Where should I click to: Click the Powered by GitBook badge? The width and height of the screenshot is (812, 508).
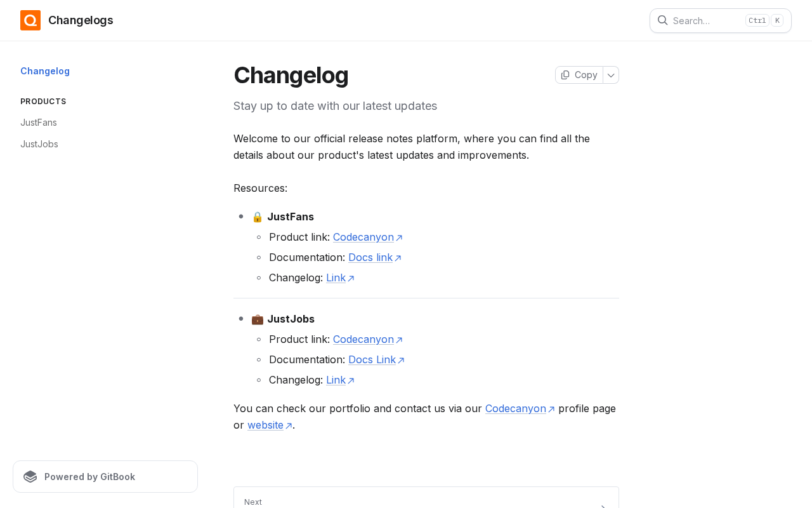105,477
